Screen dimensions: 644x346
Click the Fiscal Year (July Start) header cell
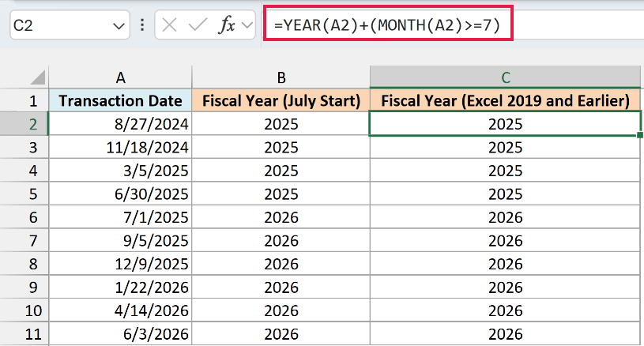click(281, 100)
